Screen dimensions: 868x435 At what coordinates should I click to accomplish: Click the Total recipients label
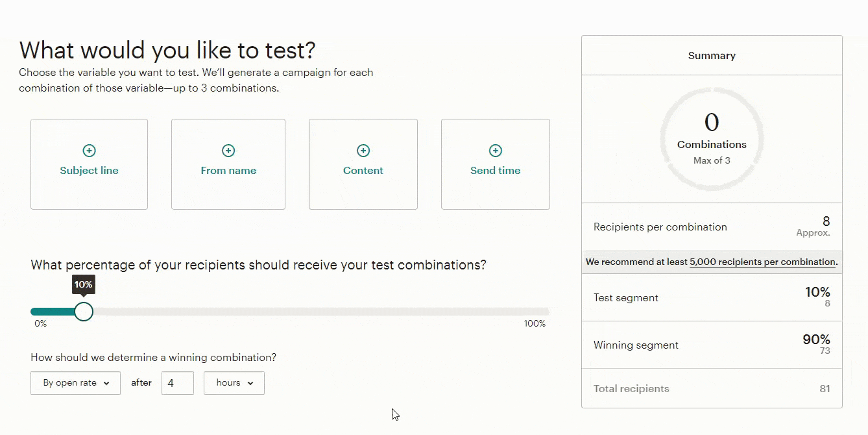631,389
